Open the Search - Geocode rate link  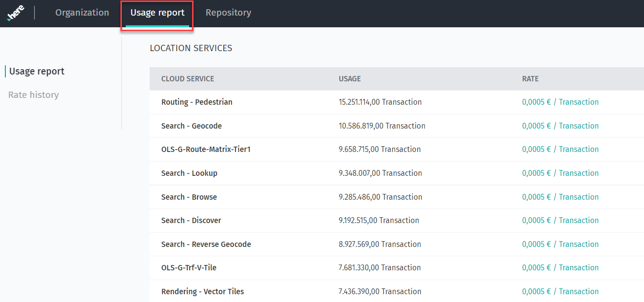coord(560,126)
